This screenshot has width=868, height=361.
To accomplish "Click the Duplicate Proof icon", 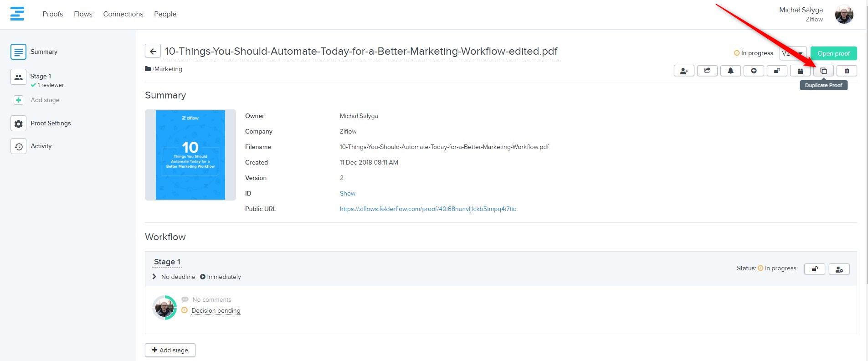I will point(823,71).
